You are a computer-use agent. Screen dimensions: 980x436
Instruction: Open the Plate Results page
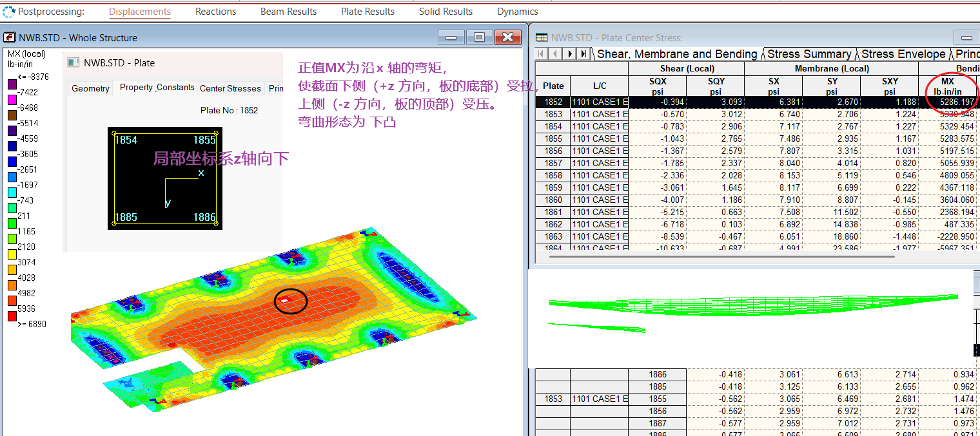point(367,12)
